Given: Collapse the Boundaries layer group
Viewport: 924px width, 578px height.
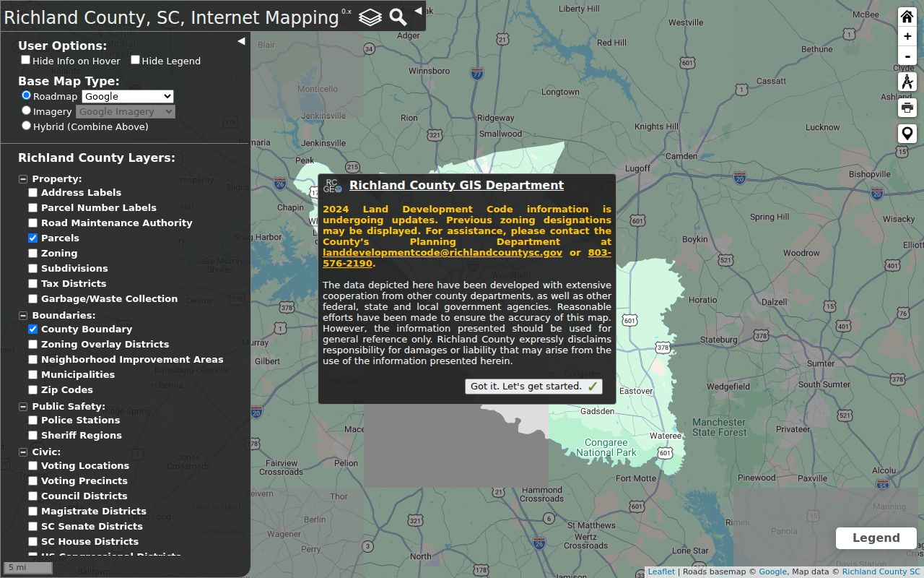Looking at the screenshot, I should [x=23, y=316].
